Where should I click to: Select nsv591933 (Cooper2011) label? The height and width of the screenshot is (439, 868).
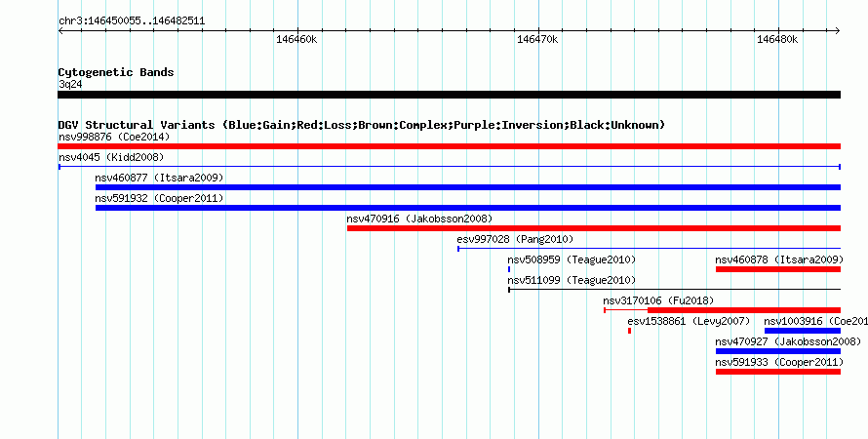pos(779,362)
